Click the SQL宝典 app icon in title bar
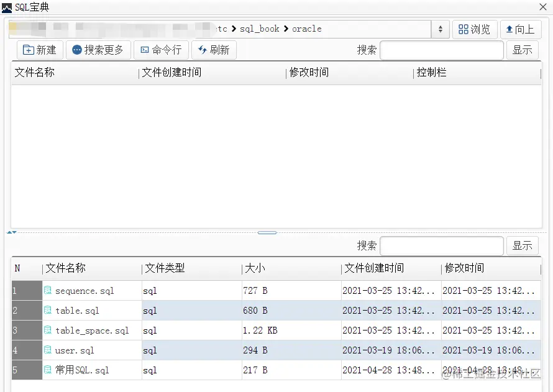Viewport: 553px width, 392px height. tap(7, 7)
